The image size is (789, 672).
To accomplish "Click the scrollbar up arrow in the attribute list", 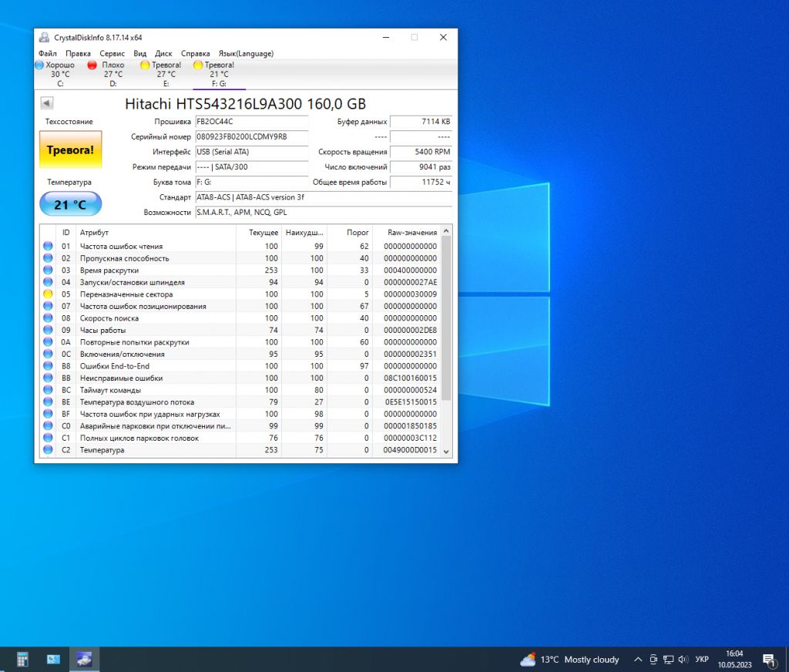I will point(446,231).
